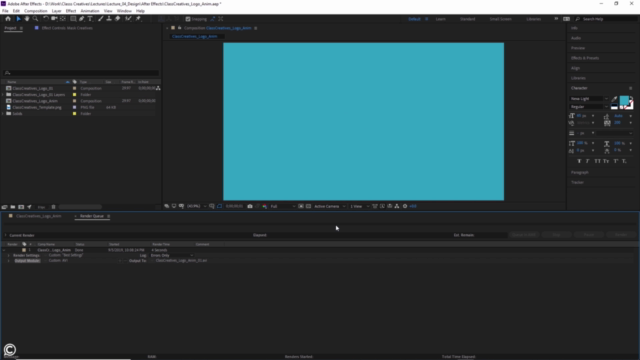Toggle Small Caps text style
Screen dimensions: 640x360
(606, 161)
